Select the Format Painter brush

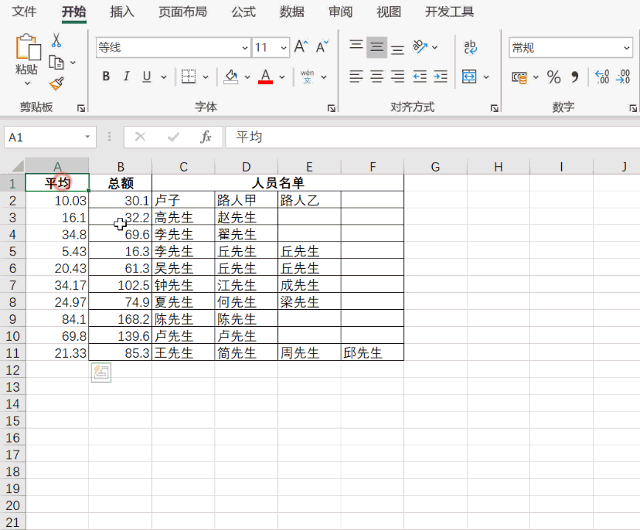pos(57,84)
